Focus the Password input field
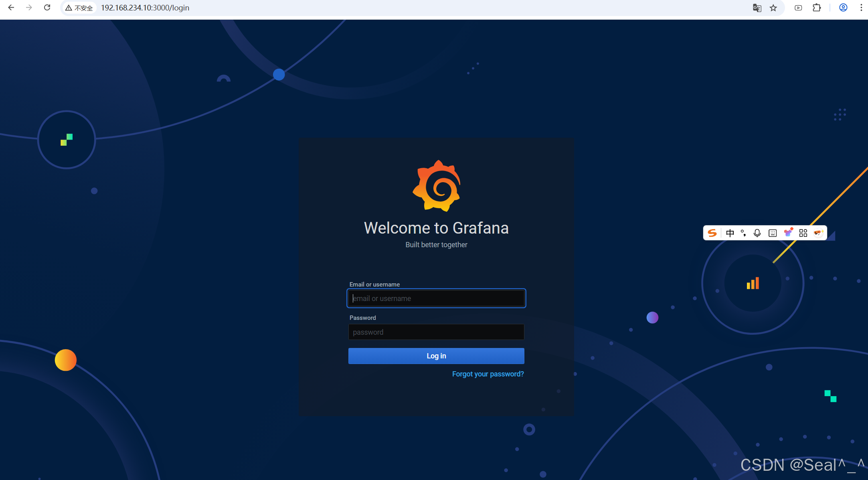This screenshot has width=868, height=480. pyautogui.click(x=436, y=332)
